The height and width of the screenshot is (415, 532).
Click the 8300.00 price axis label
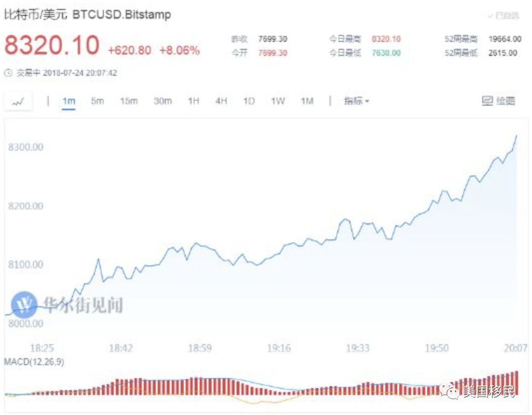[25, 147]
